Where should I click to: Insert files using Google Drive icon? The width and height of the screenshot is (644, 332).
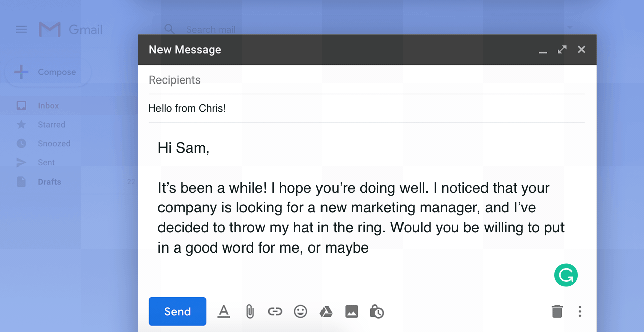tap(326, 312)
